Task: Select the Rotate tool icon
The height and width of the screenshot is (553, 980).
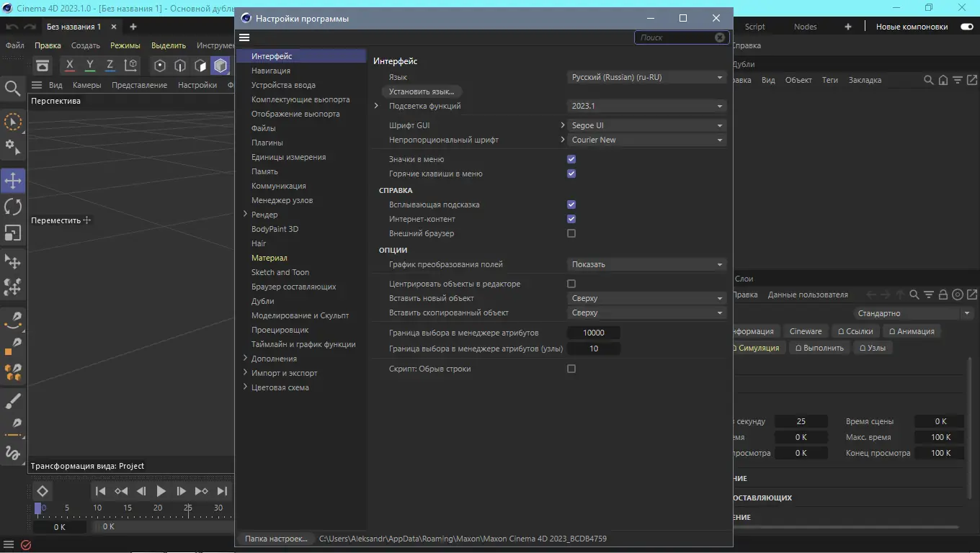Action: coord(13,207)
